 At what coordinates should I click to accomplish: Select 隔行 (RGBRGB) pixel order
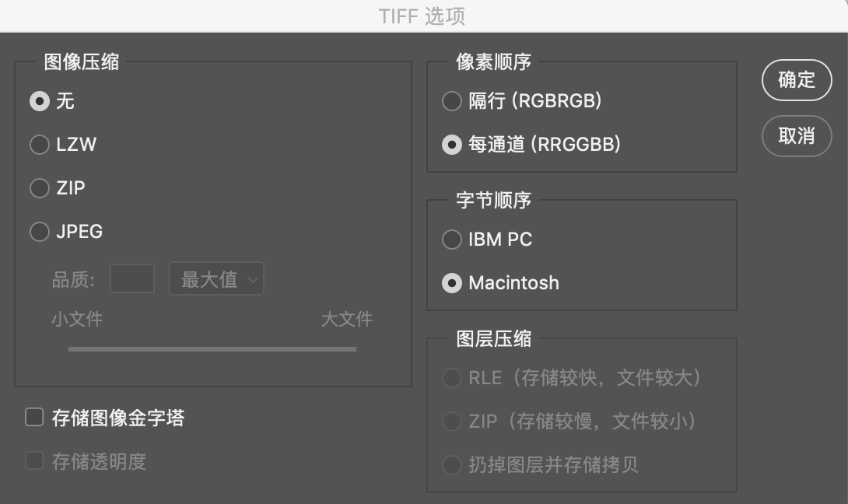[x=451, y=101]
